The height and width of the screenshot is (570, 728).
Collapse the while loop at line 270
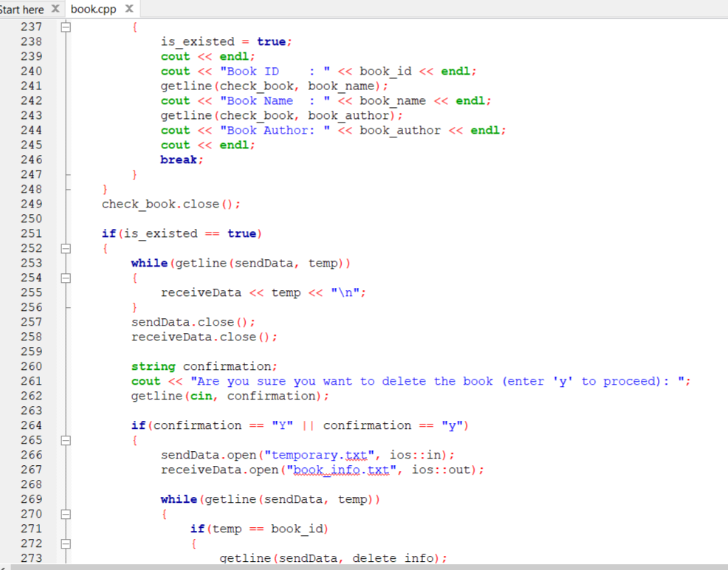pyautogui.click(x=65, y=514)
